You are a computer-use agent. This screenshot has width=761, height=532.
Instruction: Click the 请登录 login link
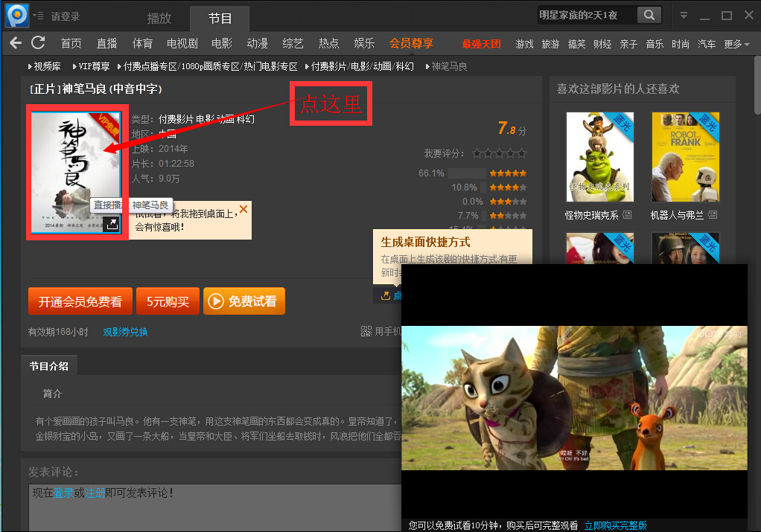coord(65,16)
